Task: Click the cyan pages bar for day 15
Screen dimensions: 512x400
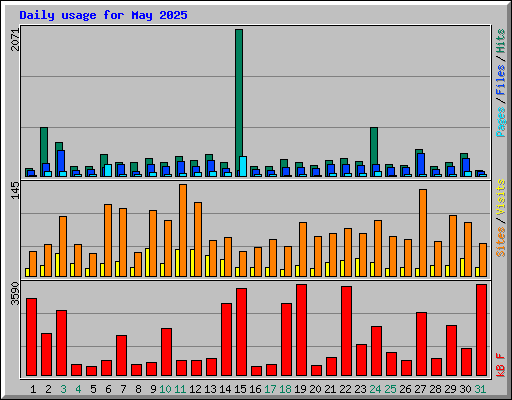Action: click(243, 166)
